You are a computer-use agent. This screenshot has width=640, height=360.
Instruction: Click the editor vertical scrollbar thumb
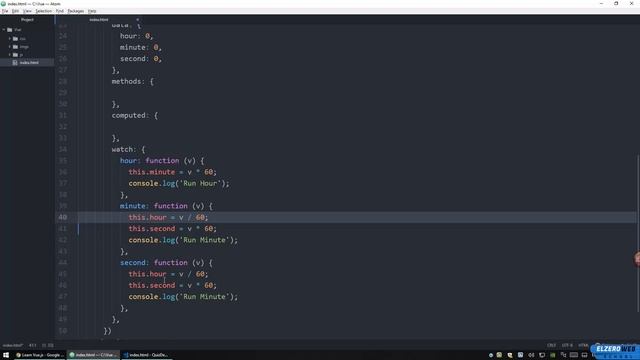point(638,233)
